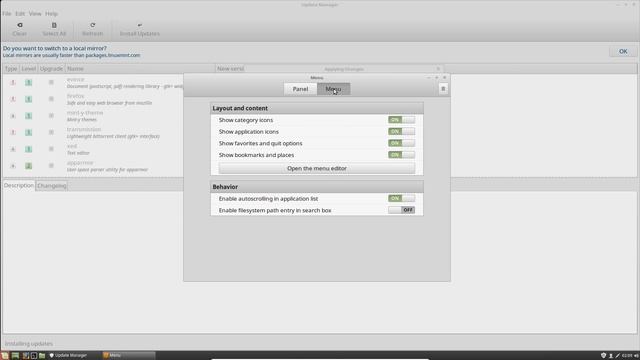Click the evince type icon
640x360 pixels.
point(13,82)
